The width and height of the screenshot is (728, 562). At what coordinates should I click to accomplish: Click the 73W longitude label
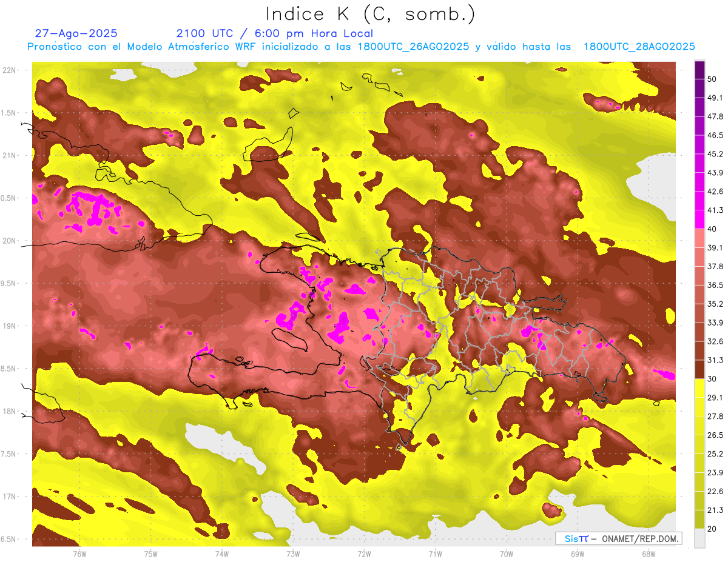tap(293, 554)
